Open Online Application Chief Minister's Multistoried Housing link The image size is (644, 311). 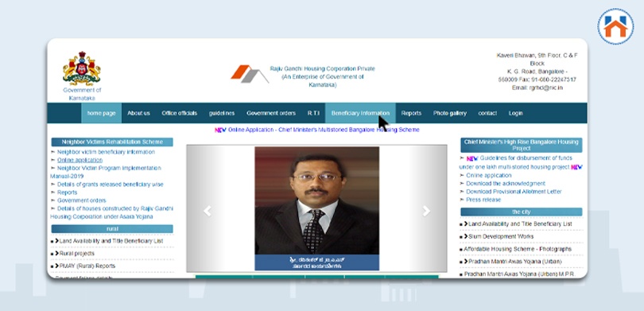click(x=324, y=130)
